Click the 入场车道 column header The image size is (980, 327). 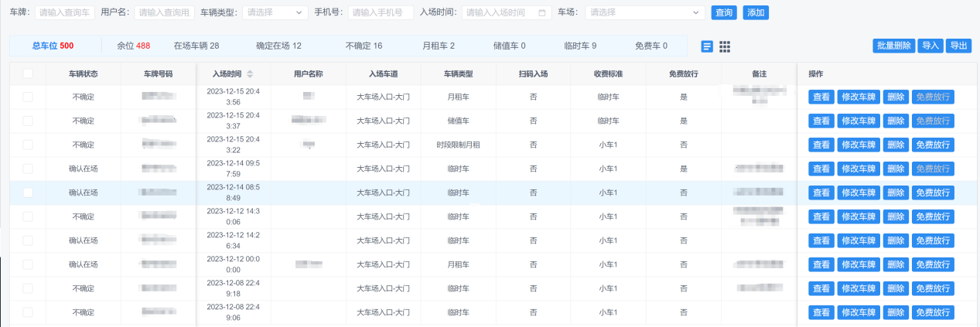pyautogui.click(x=384, y=74)
